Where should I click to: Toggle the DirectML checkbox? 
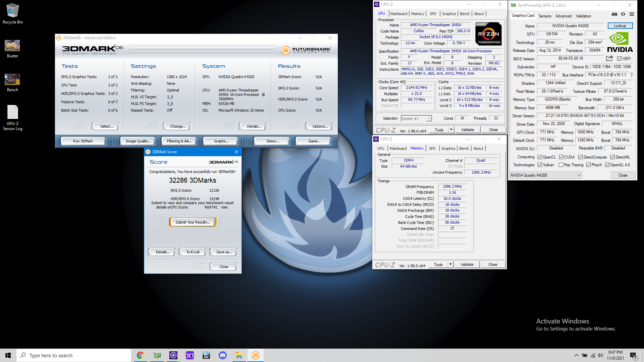click(612, 157)
